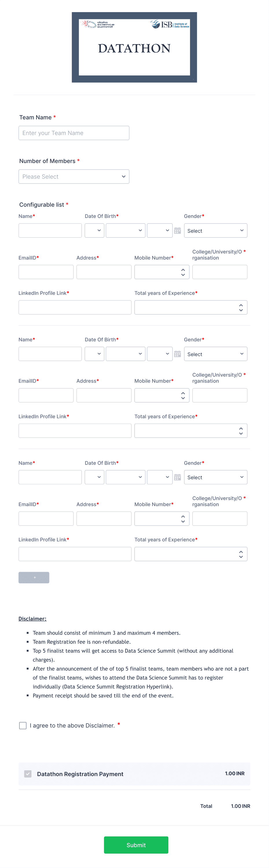Click first member's Mobile Number stepper arrows
Viewport: 269px width, 868px height.
tap(183, 272)
